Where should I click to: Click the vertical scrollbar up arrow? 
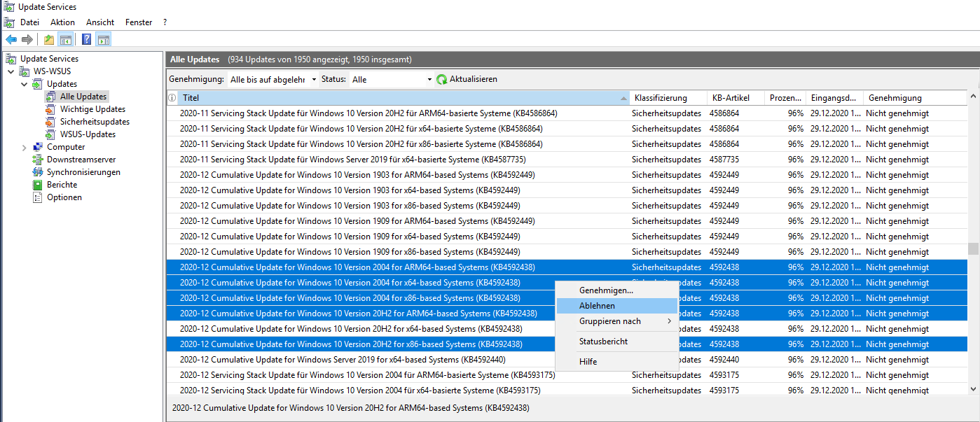click(974, 97)
